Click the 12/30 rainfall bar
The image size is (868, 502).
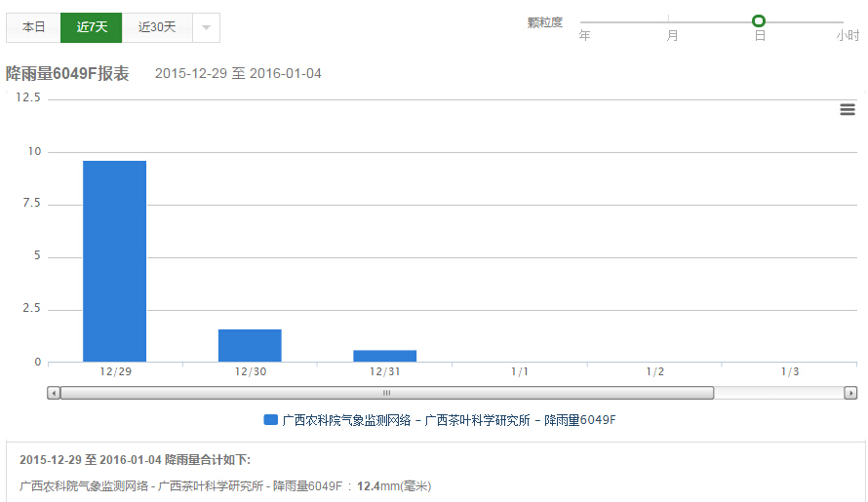(250, 345)
